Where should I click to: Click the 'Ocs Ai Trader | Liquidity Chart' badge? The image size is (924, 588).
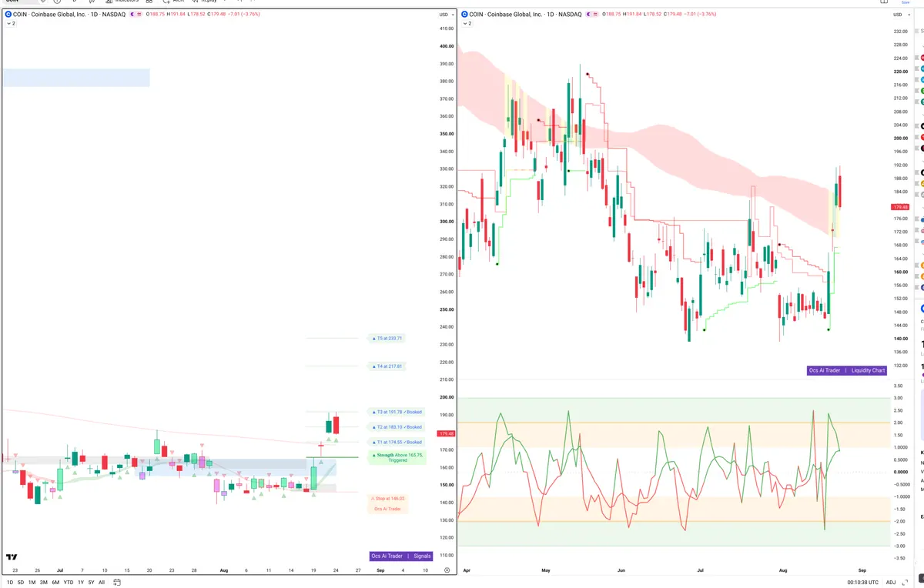[847, 370]
